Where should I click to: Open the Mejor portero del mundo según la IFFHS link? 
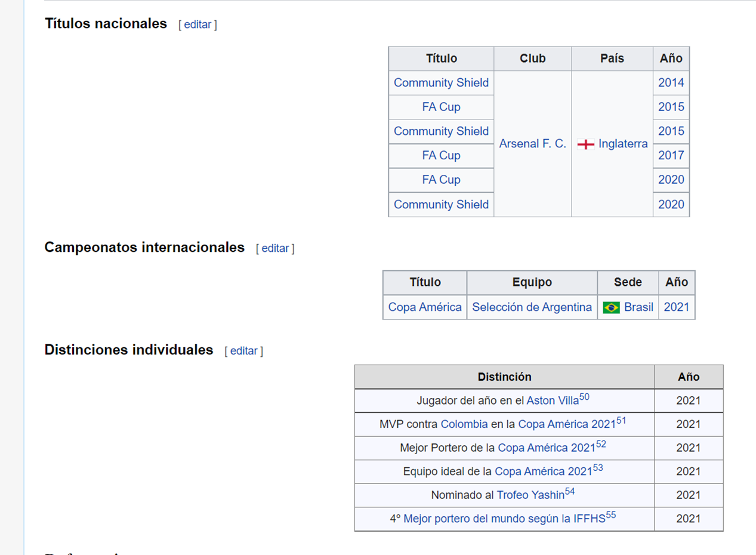[504, 519]
